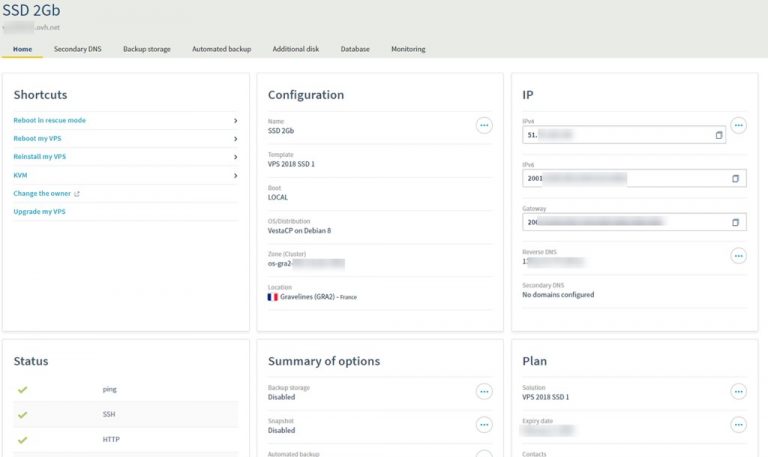Screen dimensions: 768x457
Task: Open the IPv4 options ellipsis menu
Action: click(x=739, y=125)
